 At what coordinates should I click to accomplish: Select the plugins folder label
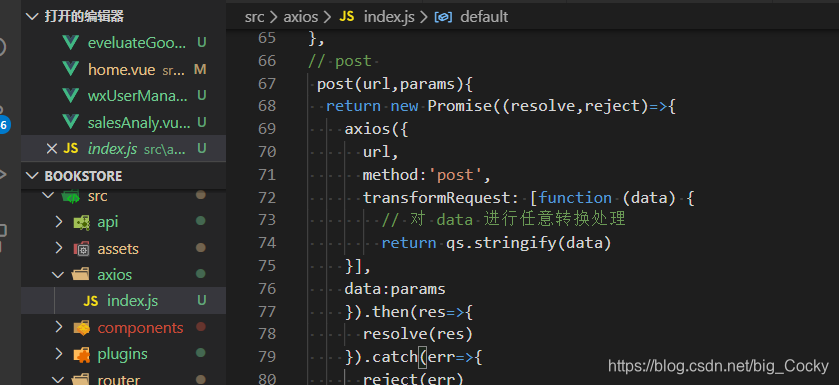pyautogui.click(x=123, y=354)
